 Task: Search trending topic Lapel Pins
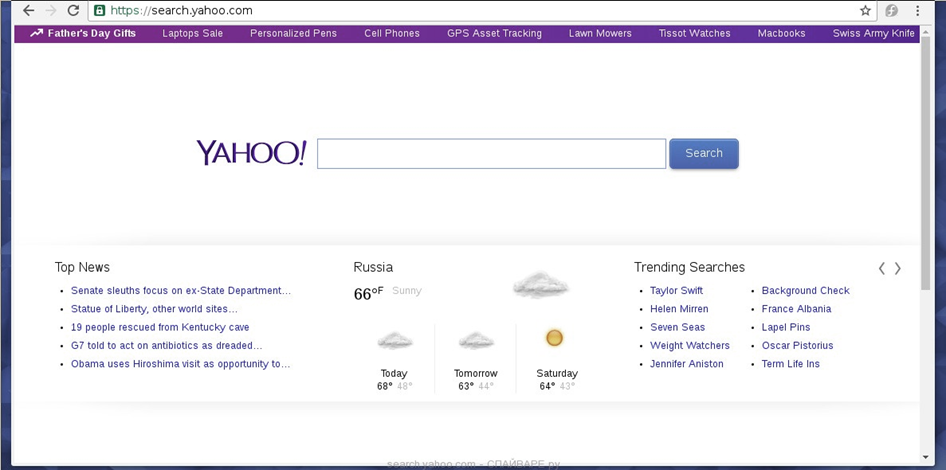(786, 327)
